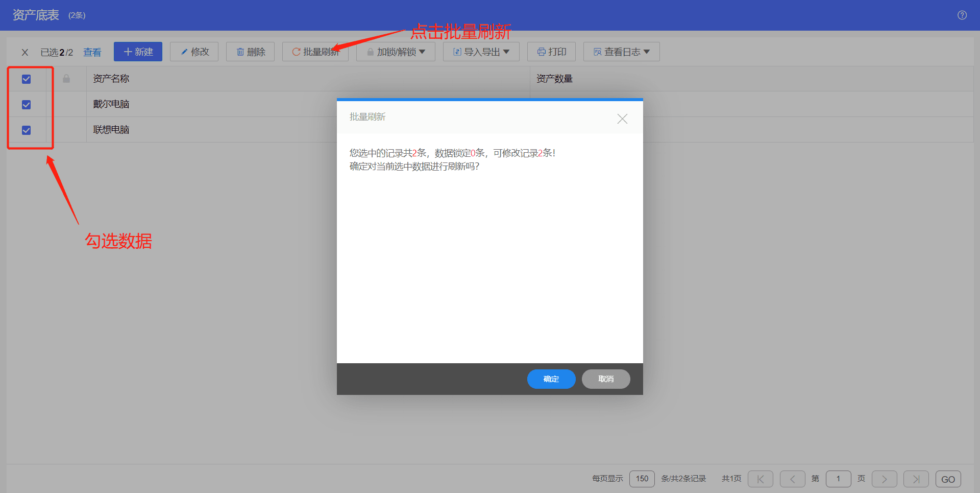
Task: Go to previous page arrow
Action: (x=793, y=479)
